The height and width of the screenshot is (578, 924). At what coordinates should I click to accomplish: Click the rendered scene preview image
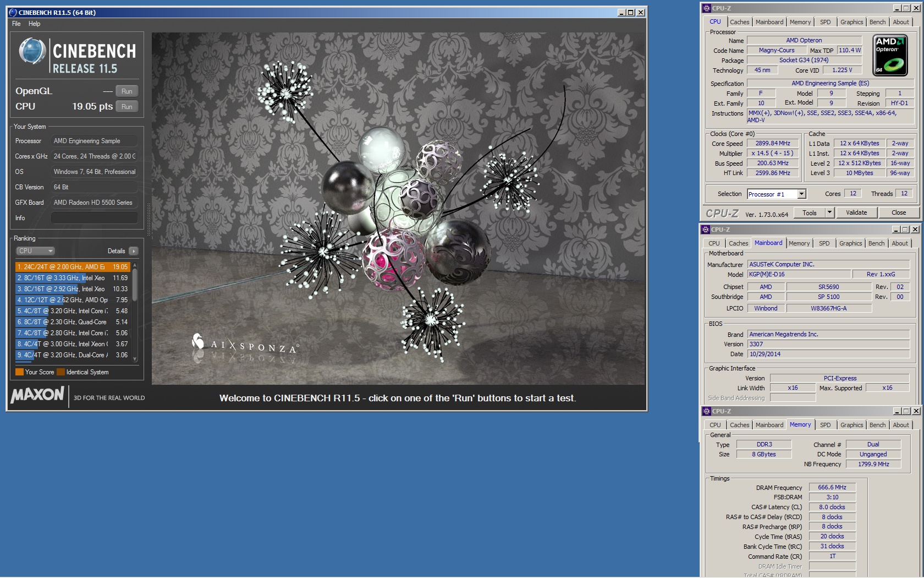click(398, 208)
